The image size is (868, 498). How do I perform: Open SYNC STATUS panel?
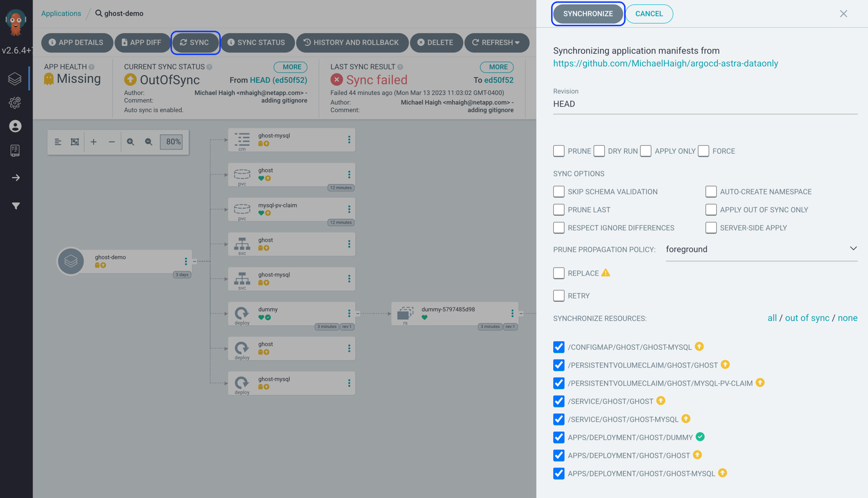point(256,43)
